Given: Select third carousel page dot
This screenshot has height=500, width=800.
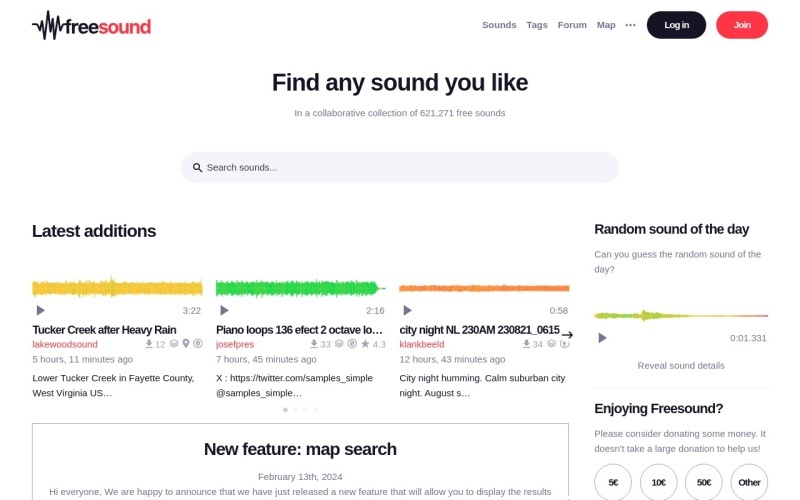Looking at the screenshot, I should 306,410.
